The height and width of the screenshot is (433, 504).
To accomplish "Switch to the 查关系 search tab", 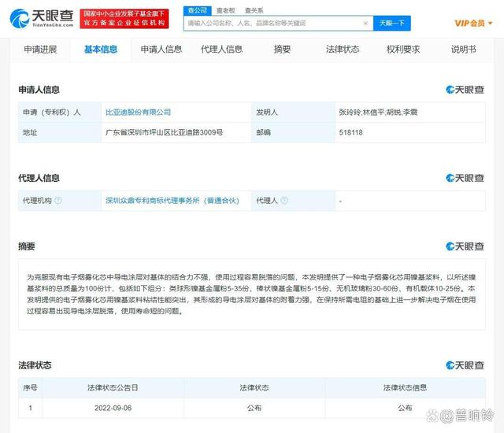I will point(254,10).
